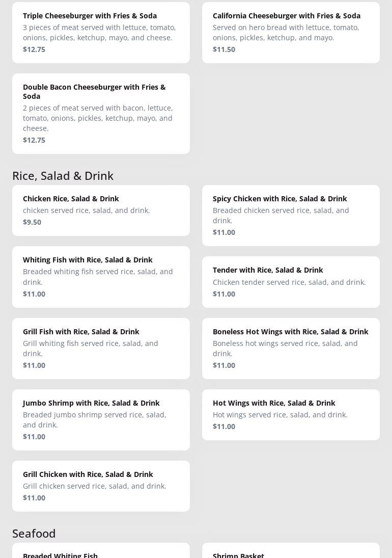Click the "Breaded jumbo shrimp" description text
The height and width of the screenshot is (558, 392).
pyautogui.click(x=95, y=420)
